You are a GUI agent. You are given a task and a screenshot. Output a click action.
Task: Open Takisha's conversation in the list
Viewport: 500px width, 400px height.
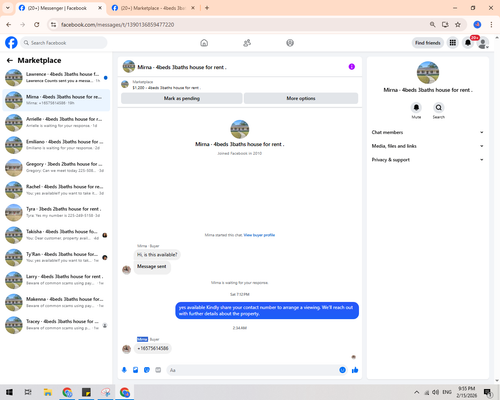tap(56, 235)
